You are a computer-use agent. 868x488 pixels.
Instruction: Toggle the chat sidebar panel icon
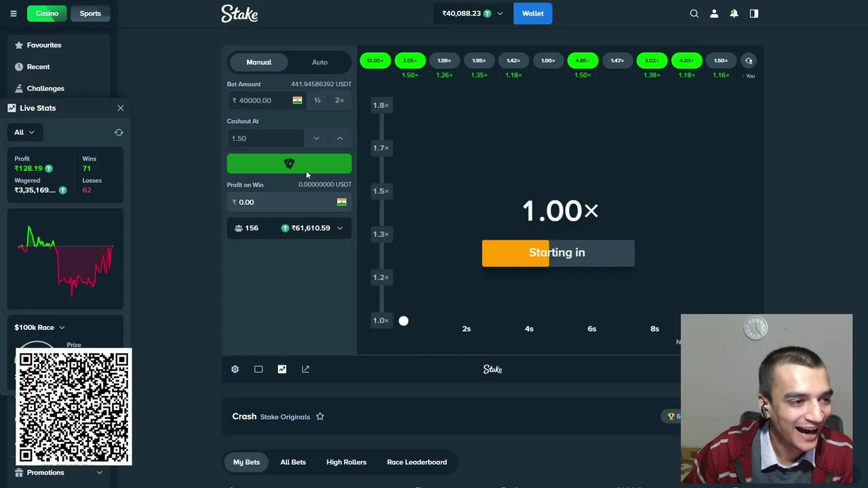tap(754, 14)
